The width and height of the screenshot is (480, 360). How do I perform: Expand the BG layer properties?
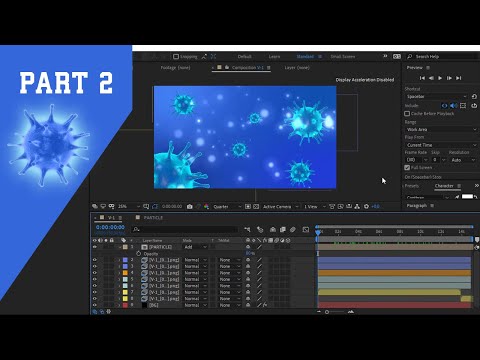[119, 305]
